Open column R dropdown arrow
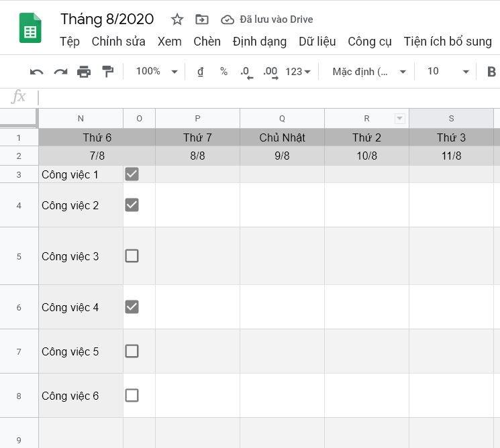Viewport: 500px width, 448px height. 399,118
